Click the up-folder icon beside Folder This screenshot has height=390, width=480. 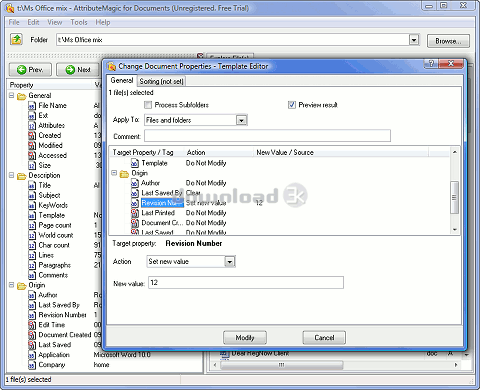click(16, 39)
